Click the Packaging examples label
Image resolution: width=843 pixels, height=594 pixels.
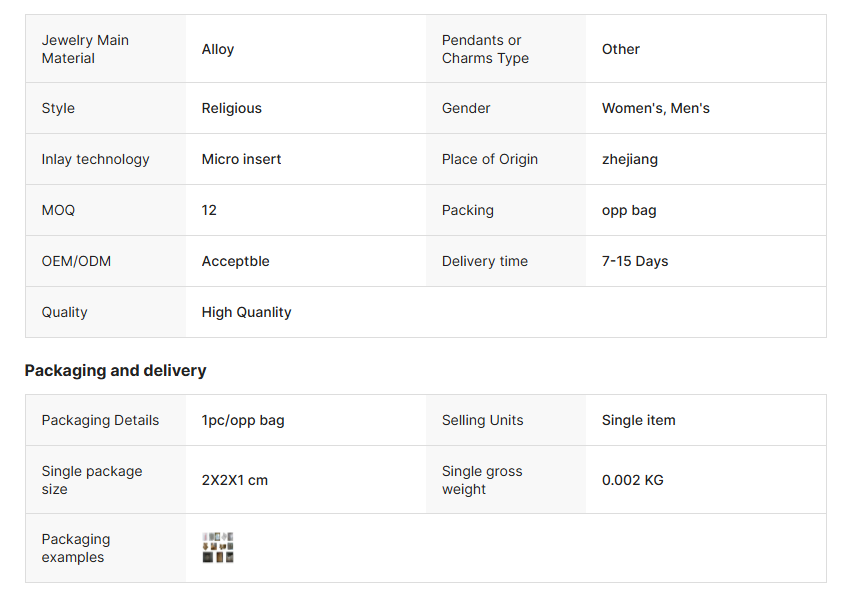76,548
